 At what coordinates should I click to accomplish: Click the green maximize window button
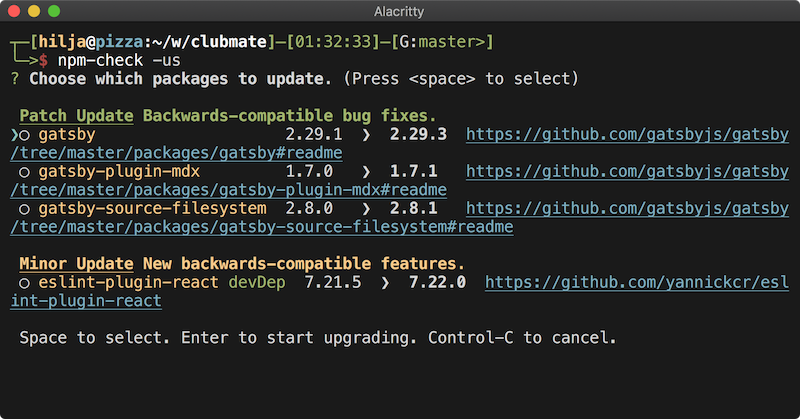[x=54, y=11]
